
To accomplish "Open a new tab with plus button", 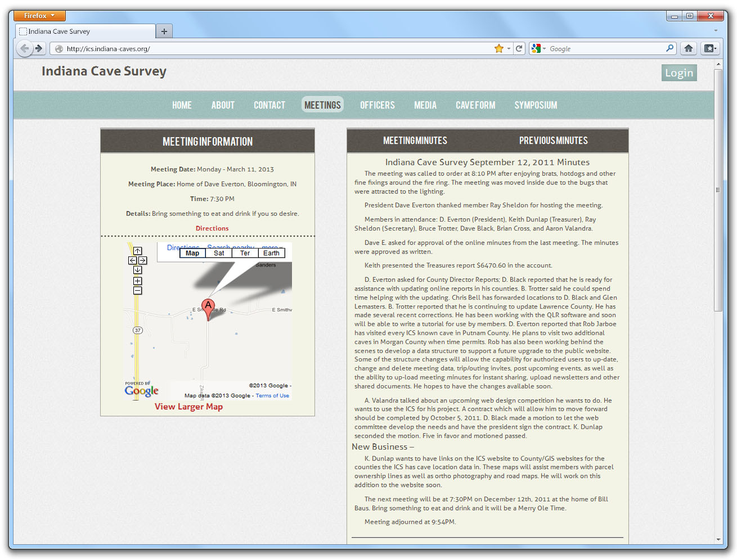I will 164,31.
